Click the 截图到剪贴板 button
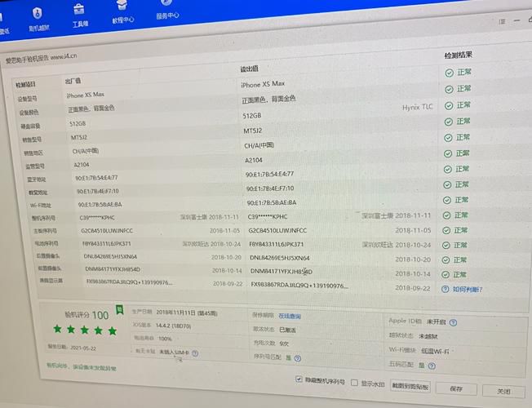532x408 pixels. point(410,386)
